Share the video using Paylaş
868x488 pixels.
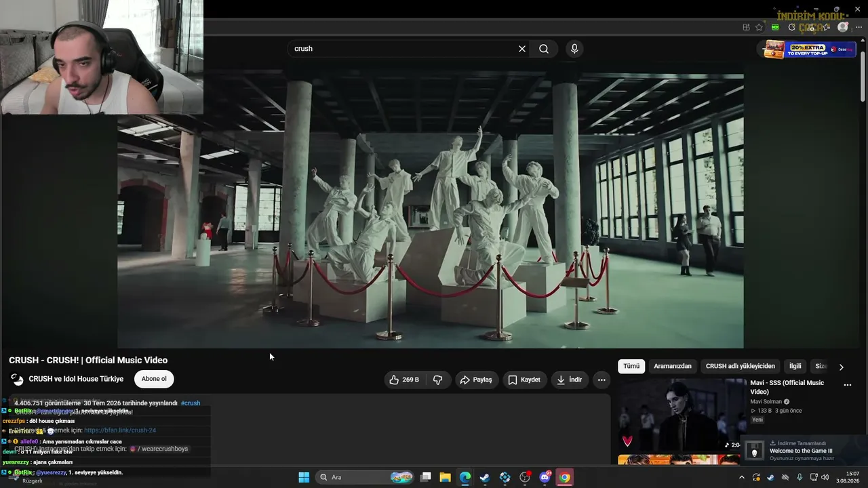coord(476,380)
